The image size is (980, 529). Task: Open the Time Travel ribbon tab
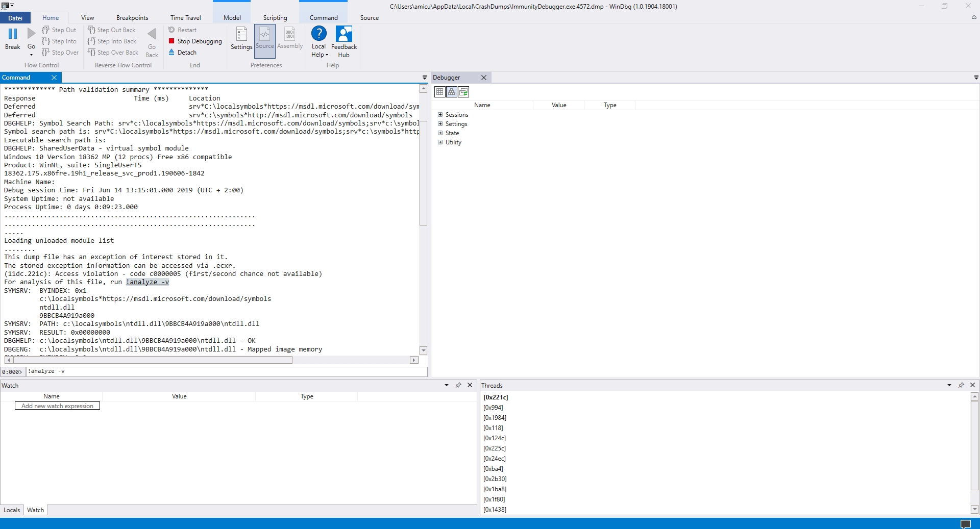click(186, 18)
